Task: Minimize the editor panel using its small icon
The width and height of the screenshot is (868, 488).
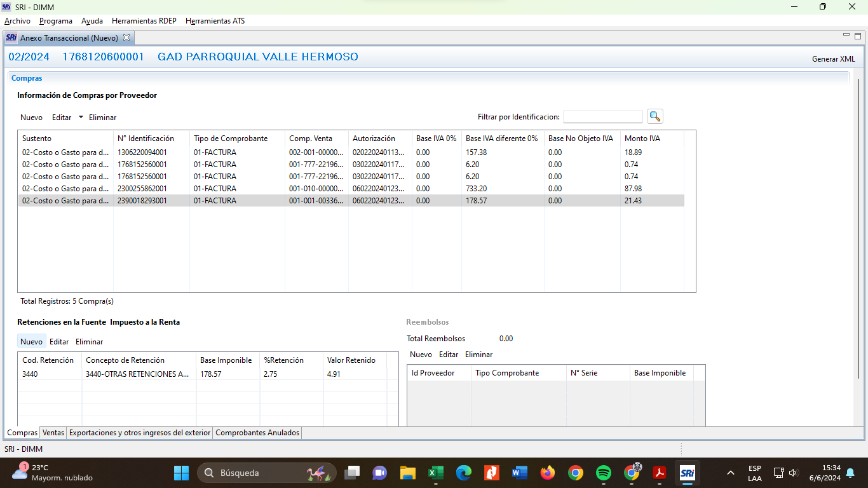Action: pos(846,36)
